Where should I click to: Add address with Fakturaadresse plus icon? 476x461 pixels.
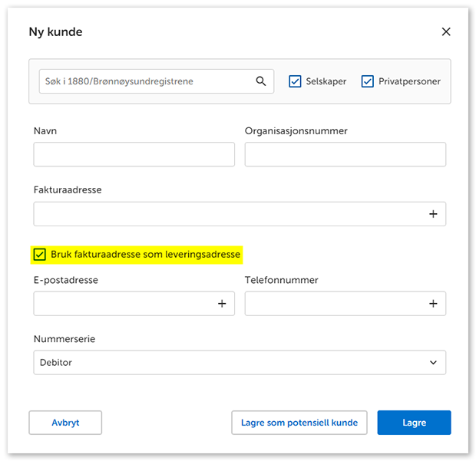point(433,214)
